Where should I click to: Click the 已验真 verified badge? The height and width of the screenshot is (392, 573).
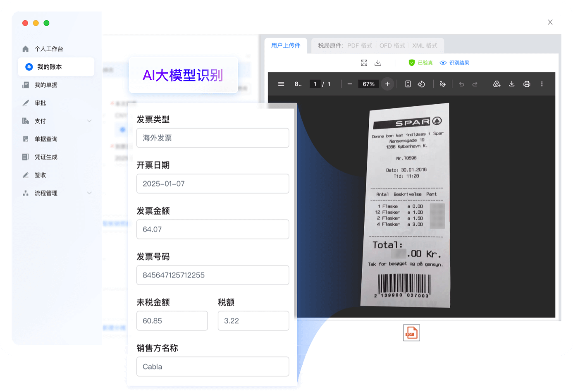[x=420, y=63]
